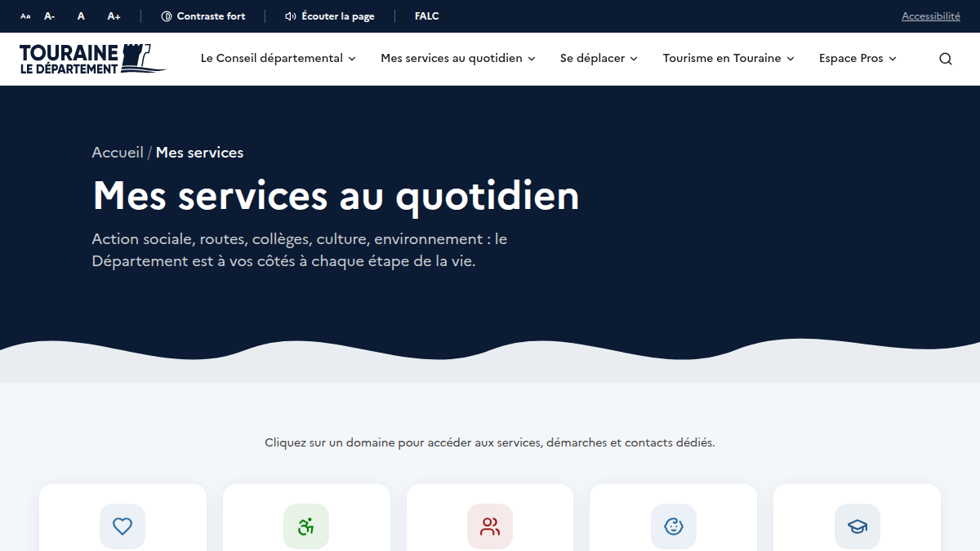
Task: Expand Le Conseil départemental menu
Action: click(x=278, y=59)
